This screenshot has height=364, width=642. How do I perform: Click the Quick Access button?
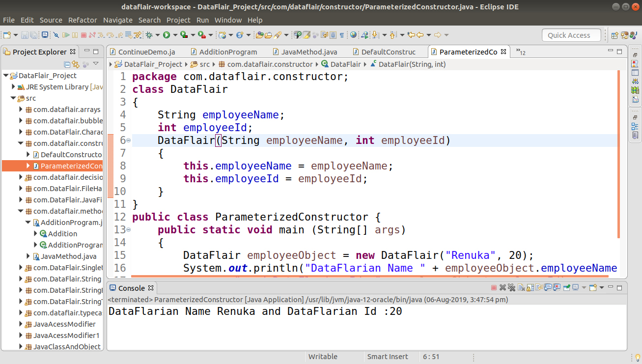pos(571,35)
